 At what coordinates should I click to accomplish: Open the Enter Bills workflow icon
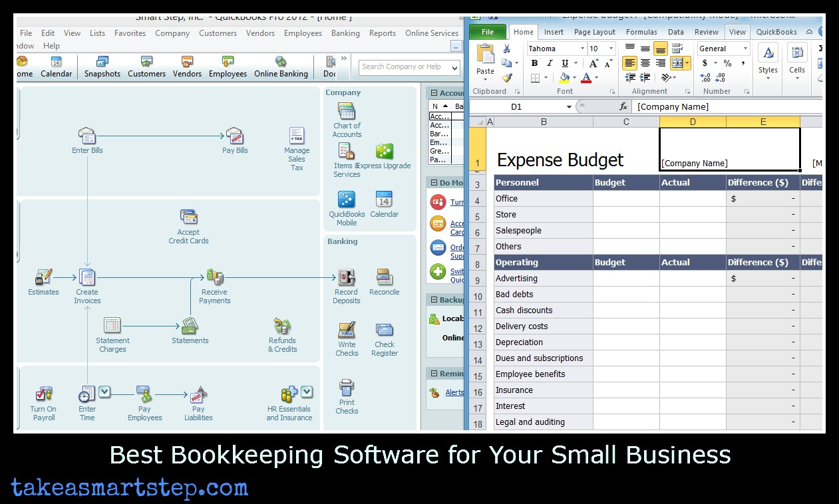(87, 136)
